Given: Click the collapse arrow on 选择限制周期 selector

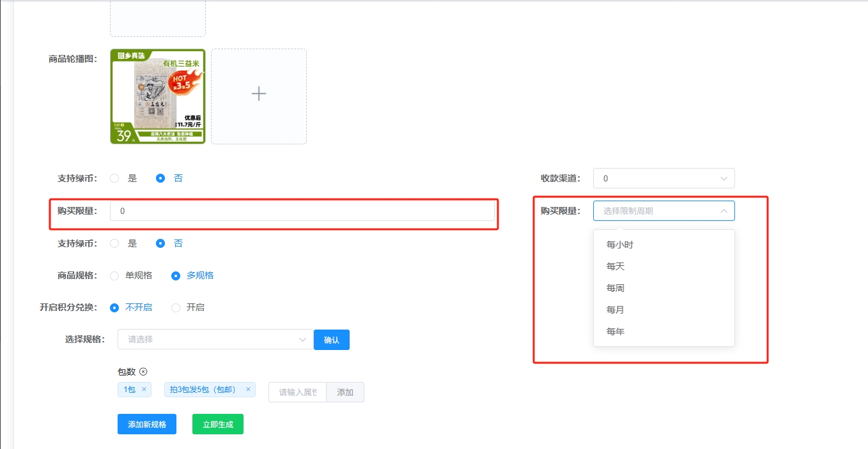Looking at the screenshot, I should [723, 211].
